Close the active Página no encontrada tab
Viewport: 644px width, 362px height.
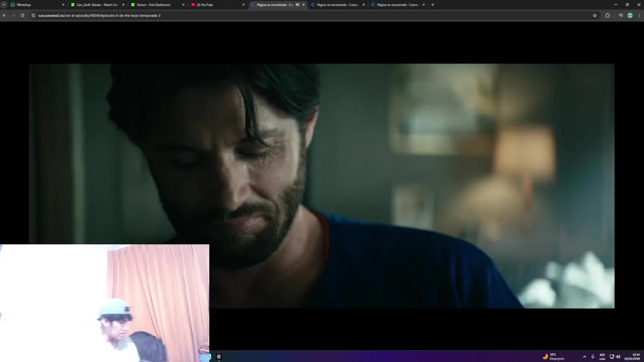coord(303,5)
